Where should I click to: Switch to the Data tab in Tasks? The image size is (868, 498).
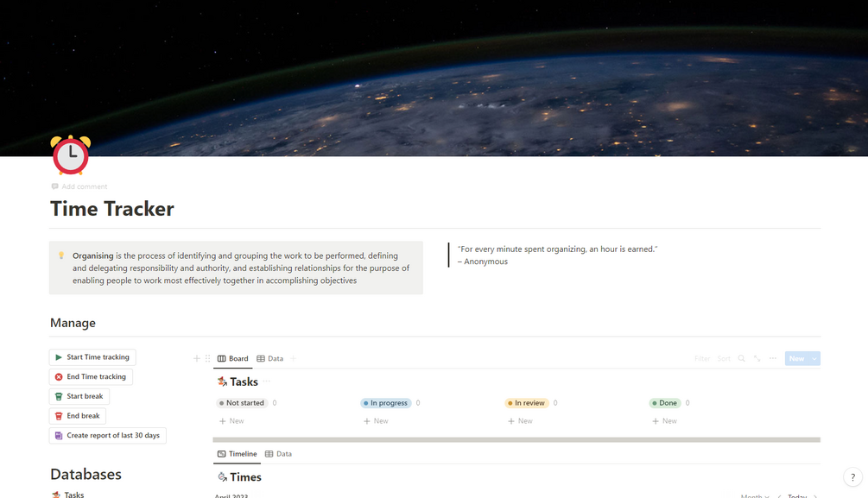pos(270,358)
